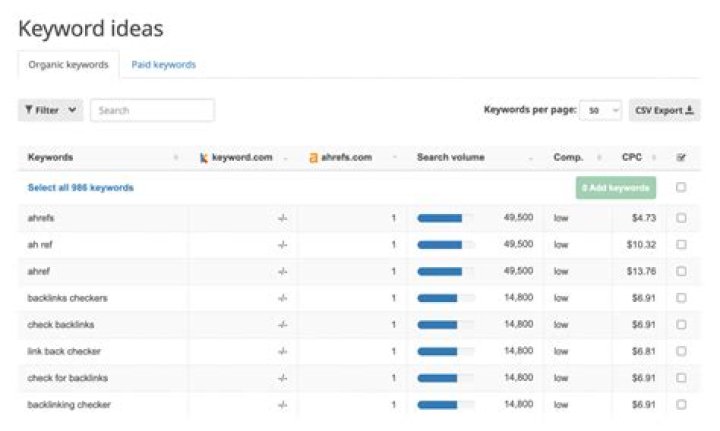Toggle checkbox in Select all 986 keywords row
The height and width of the screenshot is (431, 720).
click(681, 187)
